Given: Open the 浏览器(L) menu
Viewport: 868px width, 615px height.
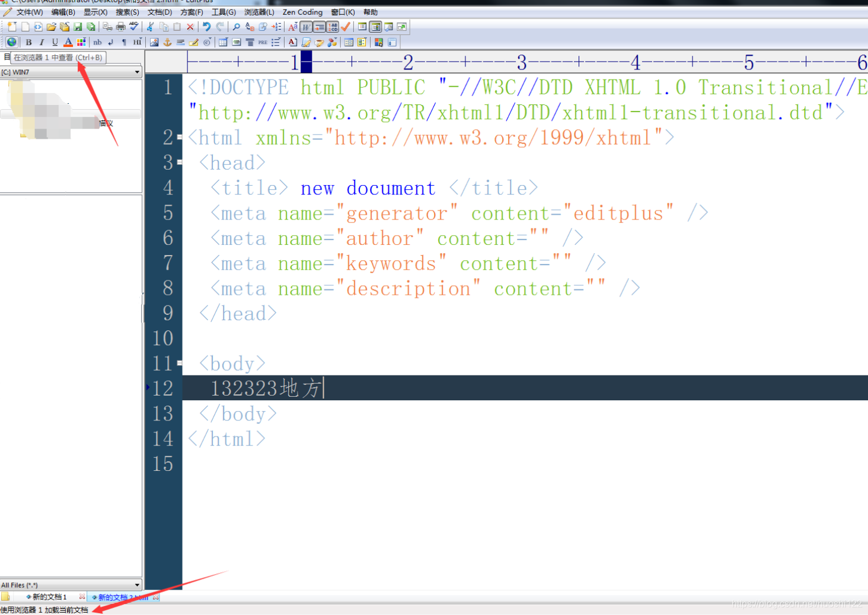Looking at the screenshot, I should click(x=259, y=12).
